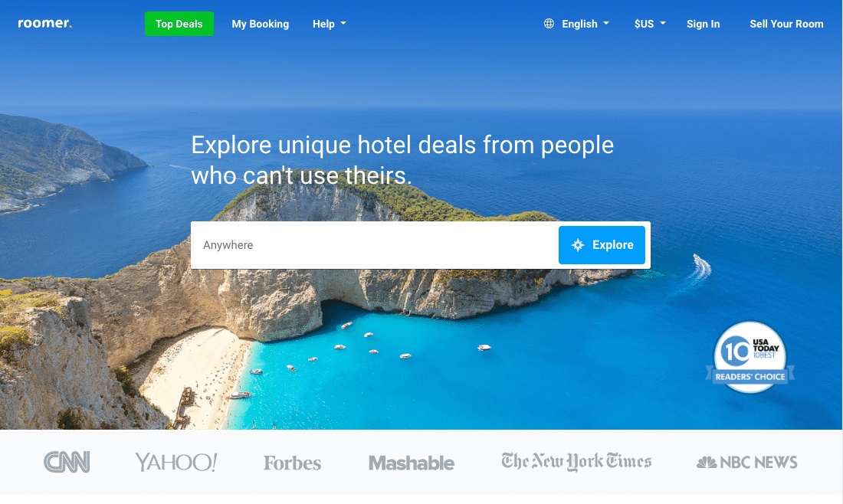Click the roomer logo
This screenshot has width=843, height=504.
(x=44, y=23)
